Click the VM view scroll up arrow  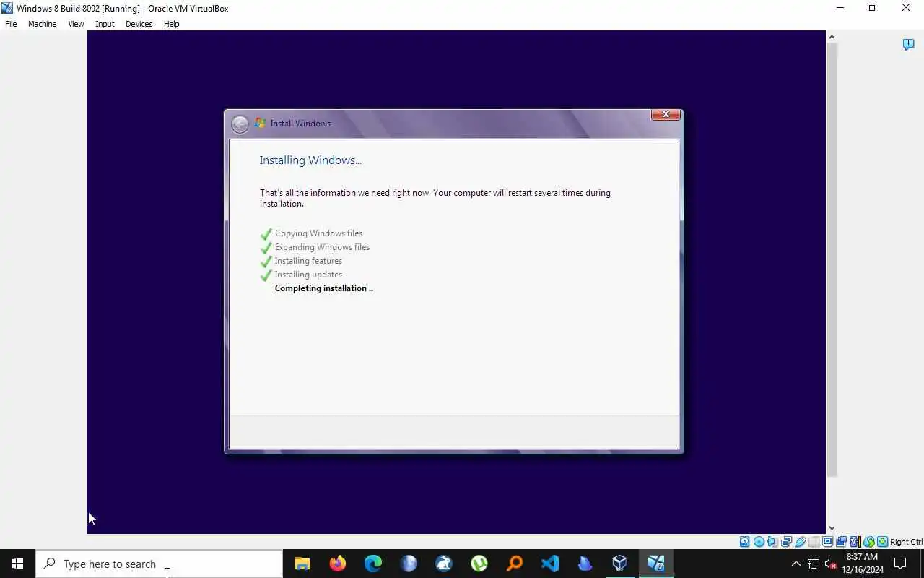[832, 37]
